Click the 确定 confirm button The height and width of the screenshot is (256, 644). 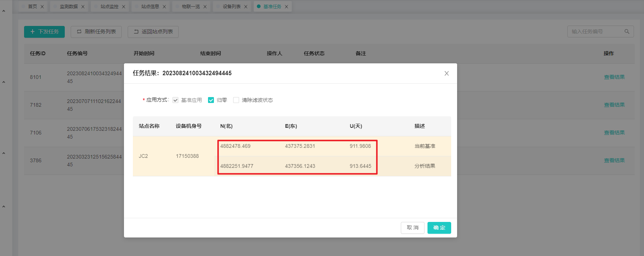tap(439, 228)
